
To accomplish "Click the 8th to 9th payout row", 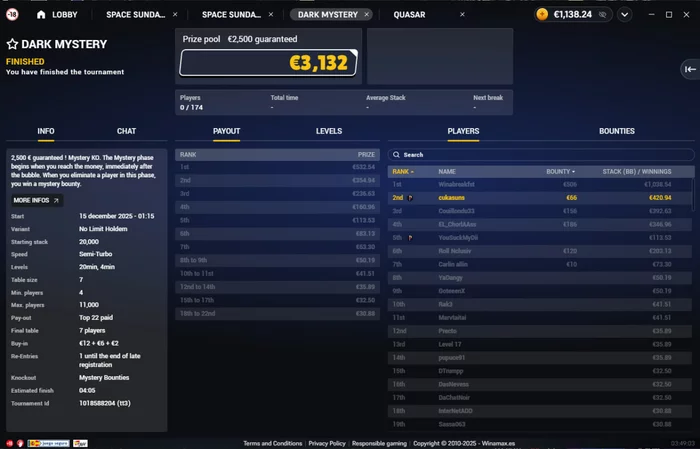I will pos(277,260).
